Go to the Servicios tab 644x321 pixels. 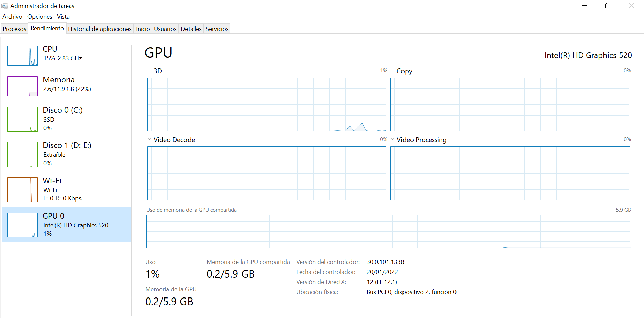(x=217, y=29)
